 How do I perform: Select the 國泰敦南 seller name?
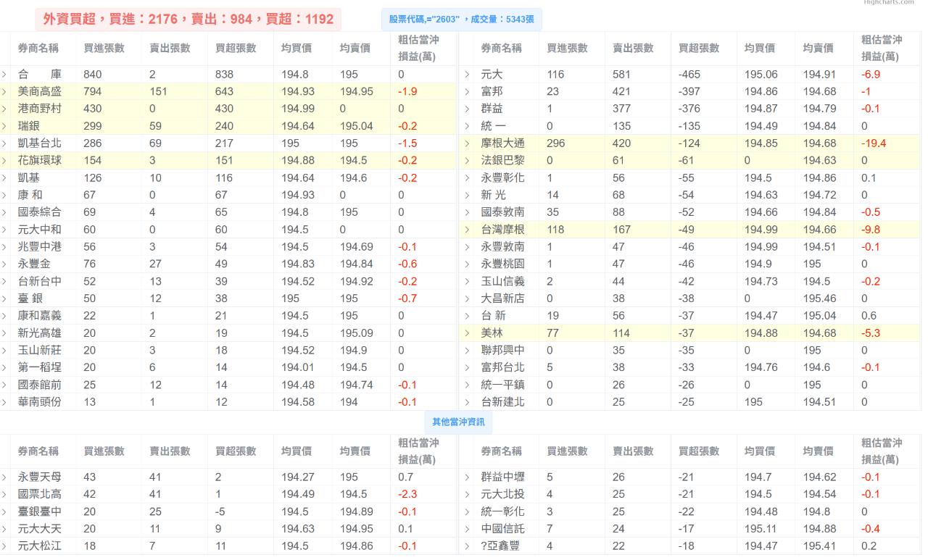tap(503, 212)
